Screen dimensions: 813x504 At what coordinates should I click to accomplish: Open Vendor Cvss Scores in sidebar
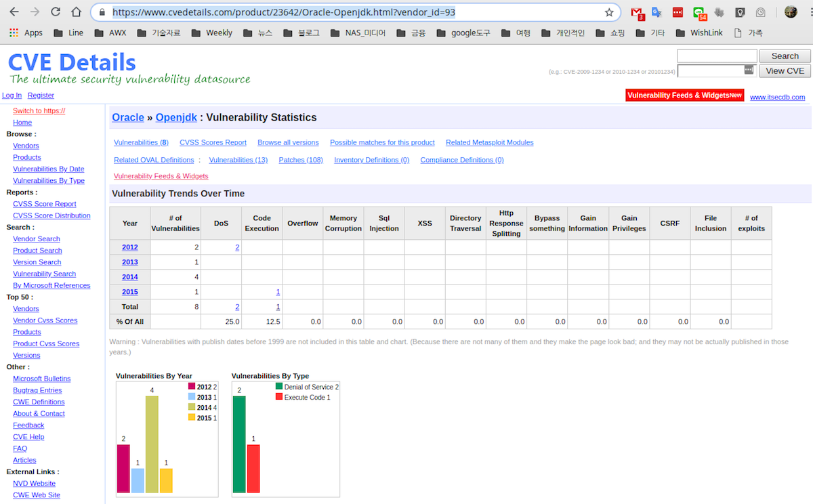(45, 320)
